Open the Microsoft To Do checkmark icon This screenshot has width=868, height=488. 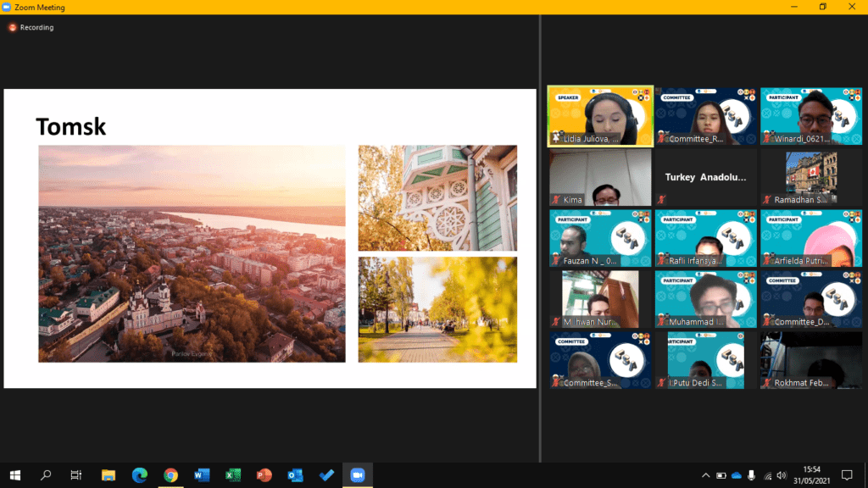pos(326,475)
